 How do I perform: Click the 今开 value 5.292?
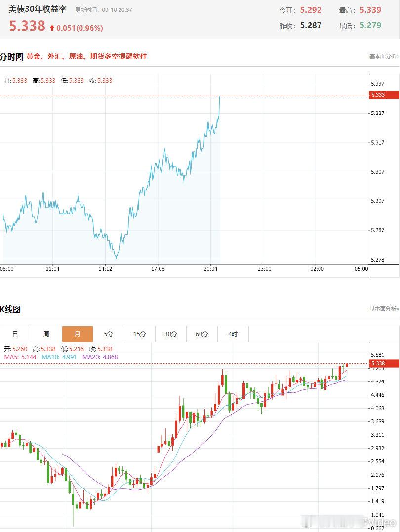coord(311,10)
